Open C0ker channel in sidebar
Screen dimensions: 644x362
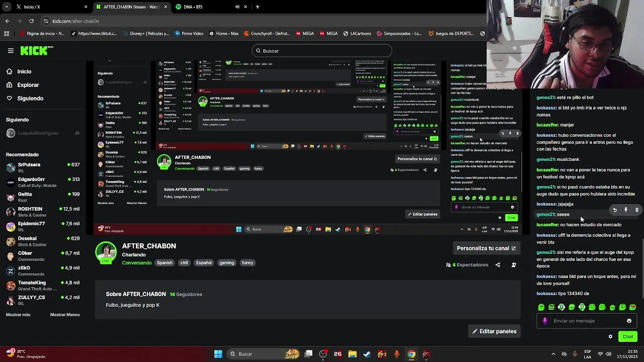coord(43,256)
